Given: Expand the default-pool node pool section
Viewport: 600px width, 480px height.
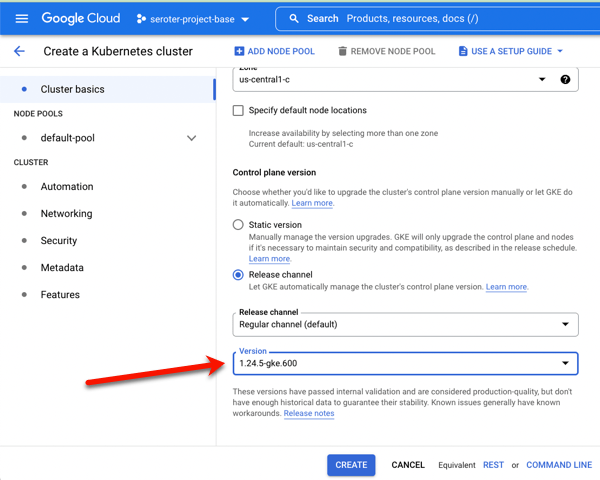Looking at the screenshot, I should (x=191, y=138).
